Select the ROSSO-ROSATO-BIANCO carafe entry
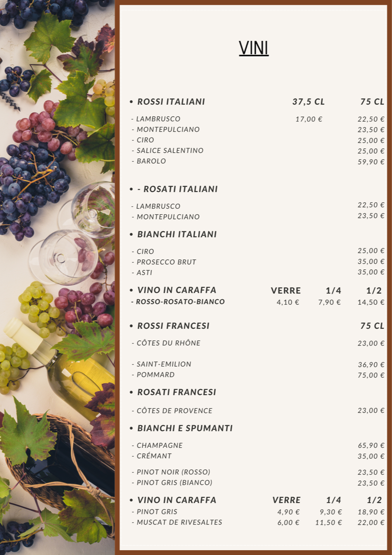Viewport: 392px width, 555px height. (178, 302)
